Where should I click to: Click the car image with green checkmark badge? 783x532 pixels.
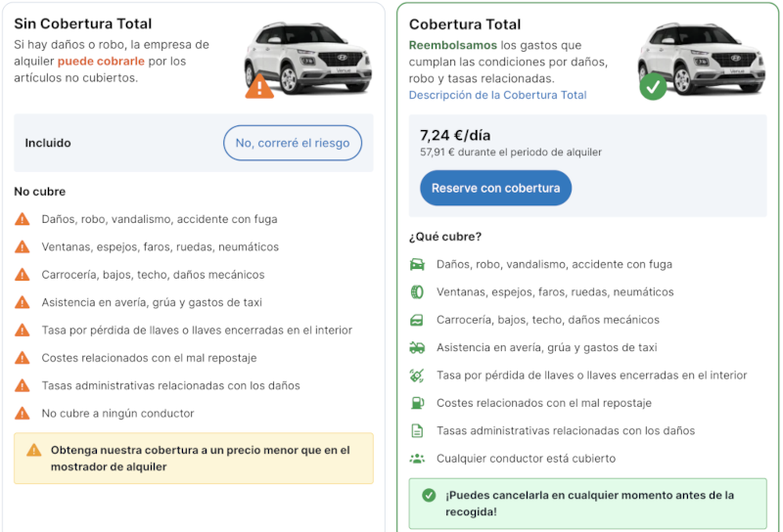click(687, 59)
